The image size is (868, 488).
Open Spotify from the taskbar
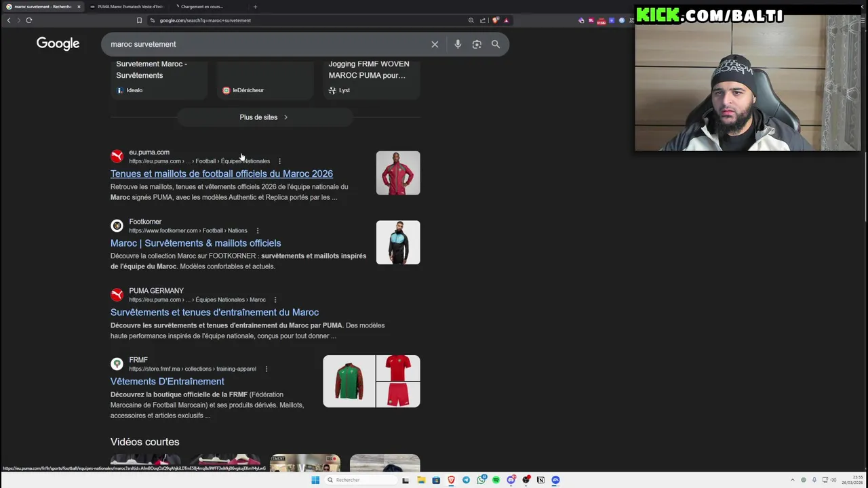496,480
